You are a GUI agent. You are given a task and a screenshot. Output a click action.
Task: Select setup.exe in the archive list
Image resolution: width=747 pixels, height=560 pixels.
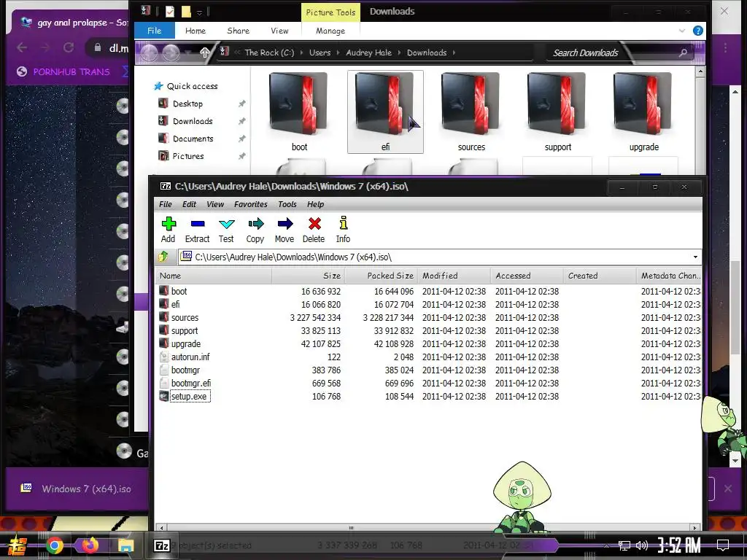429,396
